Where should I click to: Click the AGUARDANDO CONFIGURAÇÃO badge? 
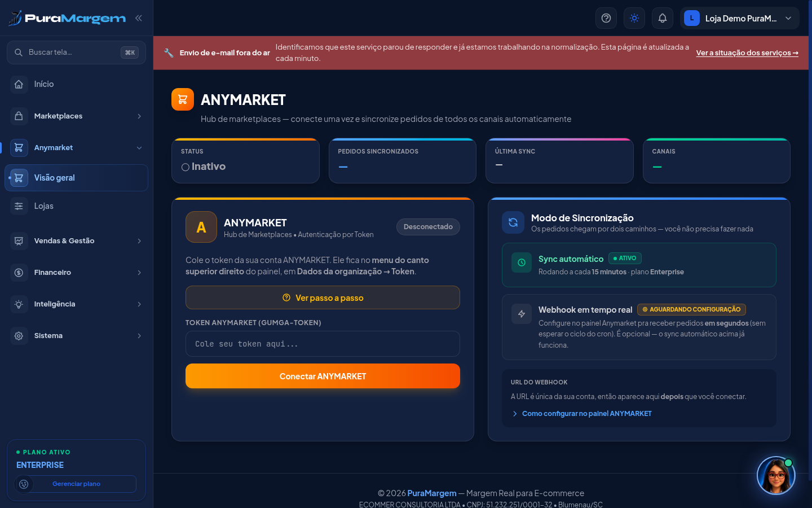691,309
